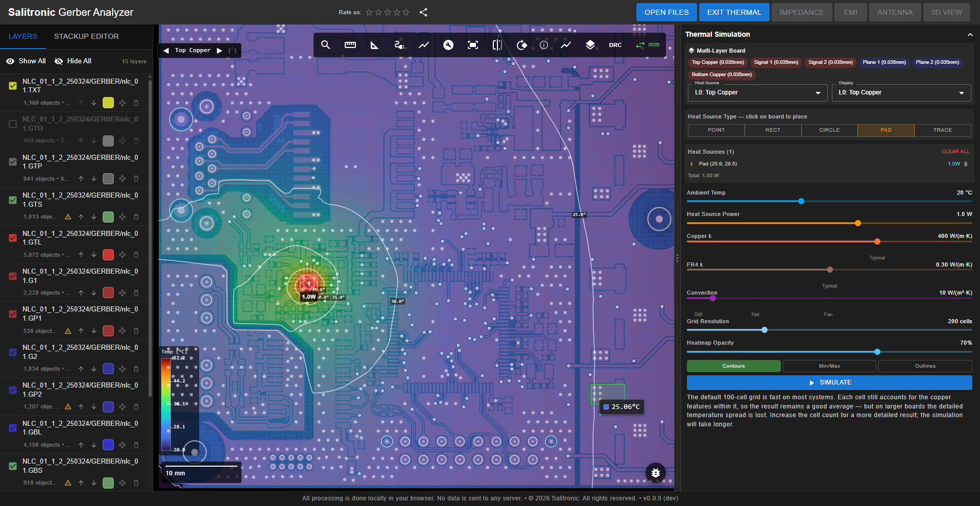Toggle the 1.GTP layer checkbox

pos(13,162)
